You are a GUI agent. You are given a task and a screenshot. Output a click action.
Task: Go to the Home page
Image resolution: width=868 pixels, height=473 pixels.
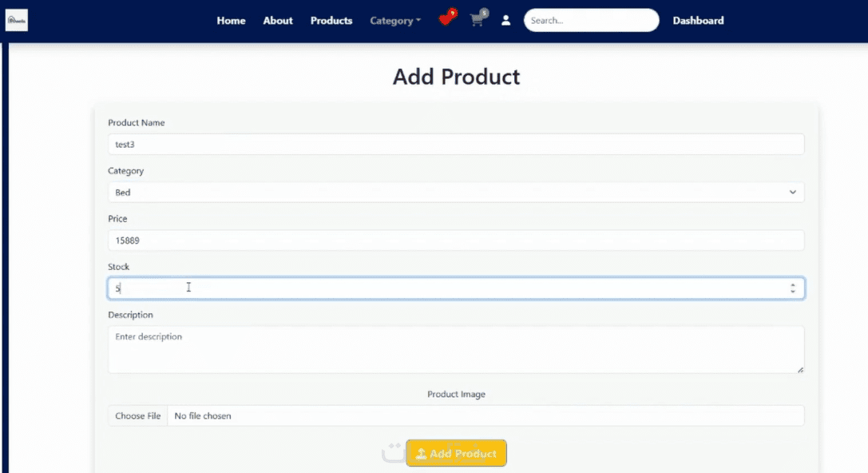click(x=231, y=21)
